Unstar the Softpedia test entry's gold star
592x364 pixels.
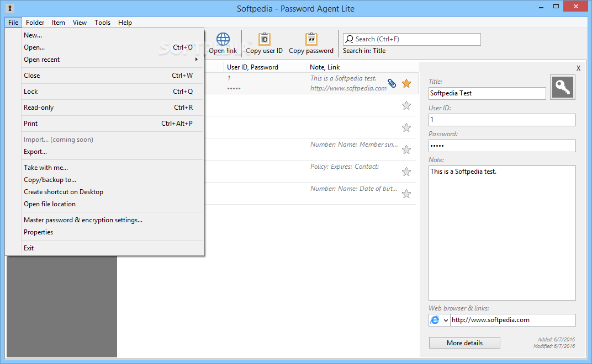[406, 83]
